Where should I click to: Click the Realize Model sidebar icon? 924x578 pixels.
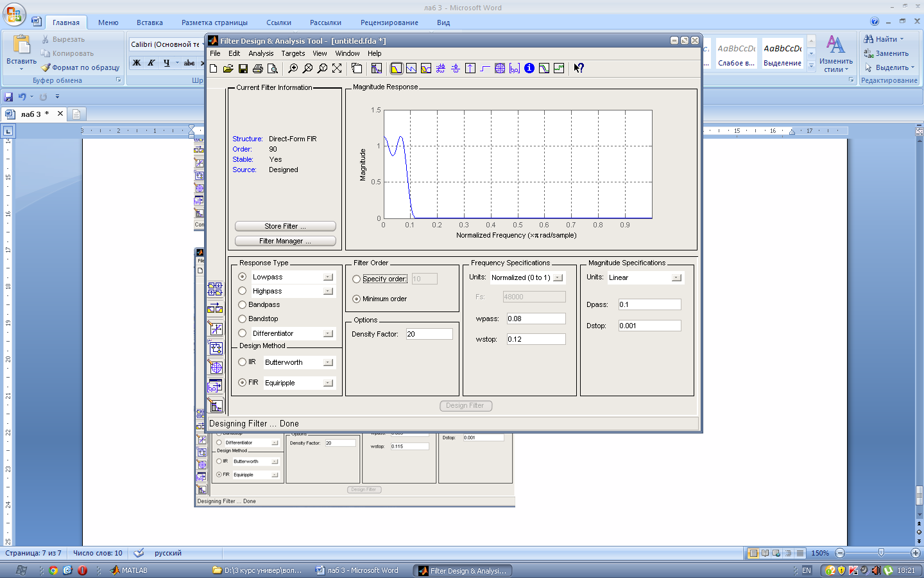tap(215, 347)
